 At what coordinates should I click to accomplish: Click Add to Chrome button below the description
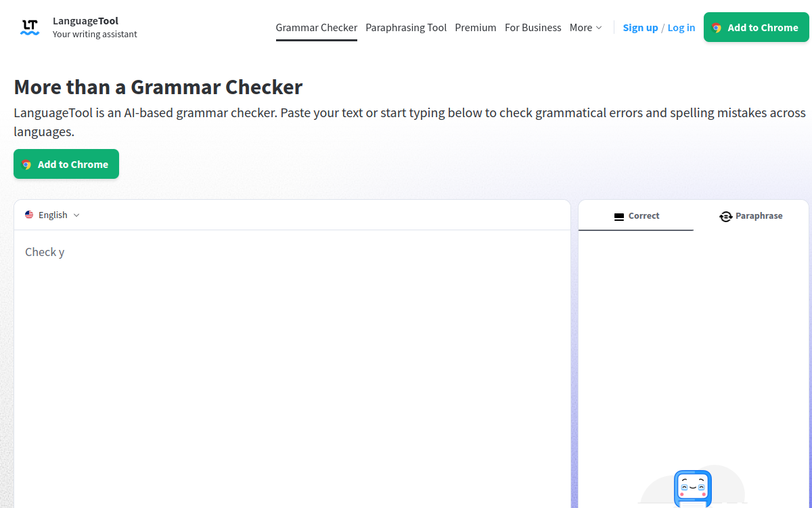tap(66, 164)
